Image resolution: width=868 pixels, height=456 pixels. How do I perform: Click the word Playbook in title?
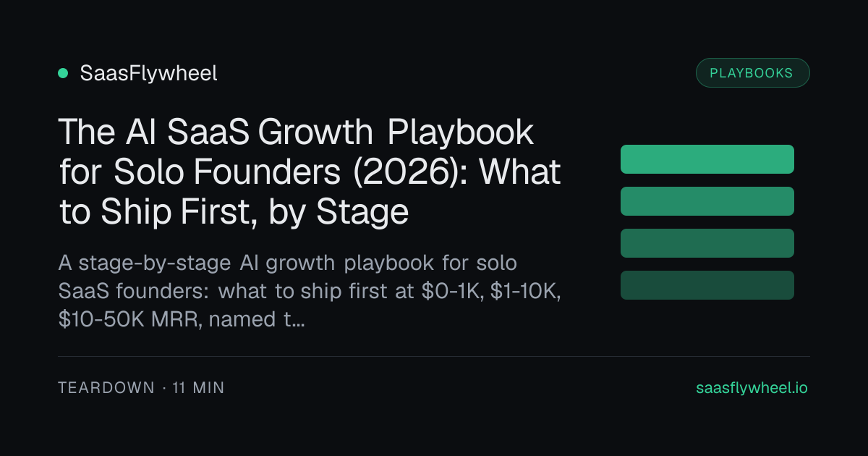pyautogui.click(x=461, y=132)
